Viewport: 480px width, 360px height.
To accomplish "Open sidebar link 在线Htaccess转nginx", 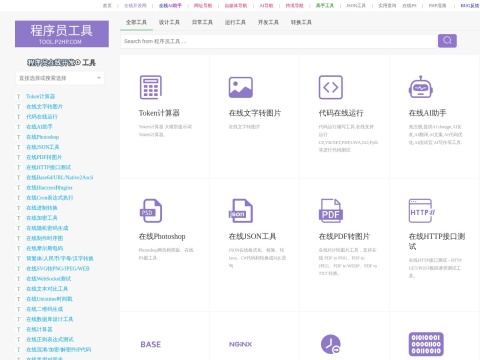I will click(x=49, y=188).
